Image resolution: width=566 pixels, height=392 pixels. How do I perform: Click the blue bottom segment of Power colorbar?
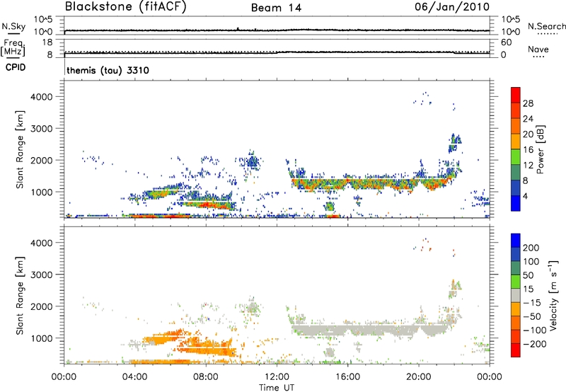(516, 203)
